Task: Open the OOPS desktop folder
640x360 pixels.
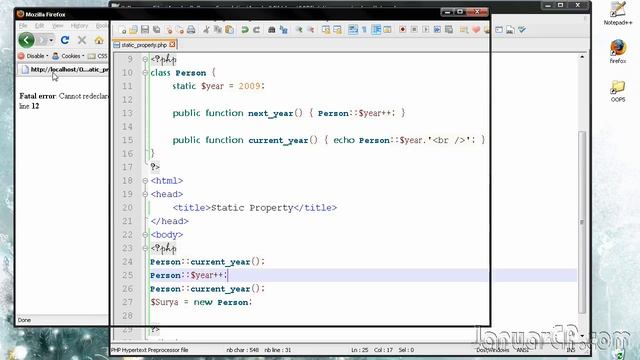Action: pyautogui.click(x=618, y=91)
